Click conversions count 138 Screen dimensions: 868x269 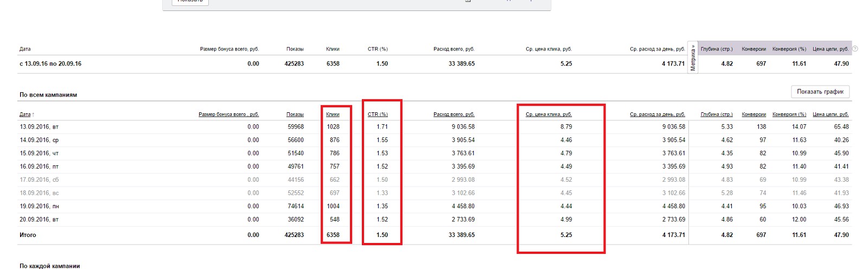(x=762, y=127)
